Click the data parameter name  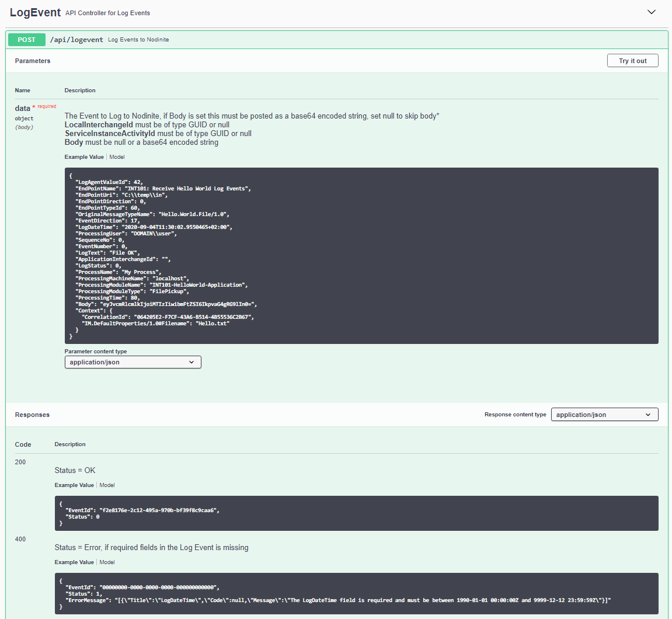click(22, 109)
